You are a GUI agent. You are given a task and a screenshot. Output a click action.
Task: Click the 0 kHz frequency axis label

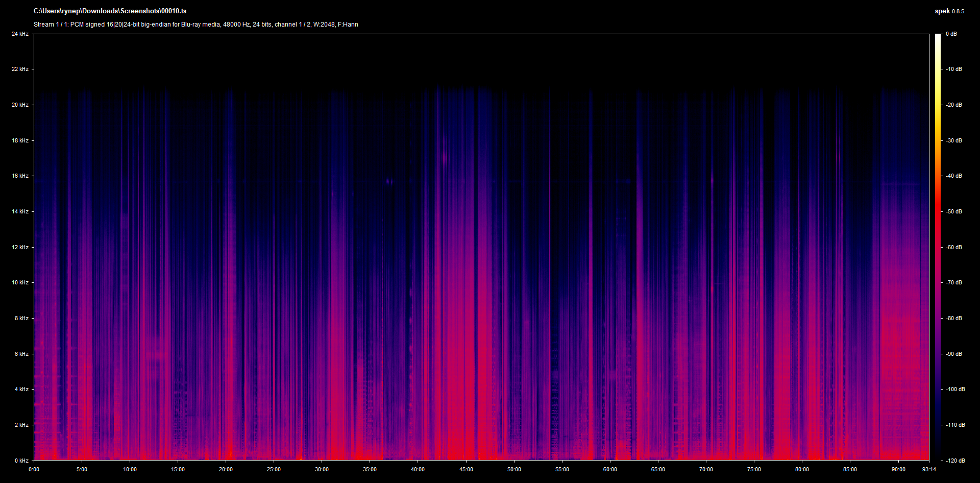click(x=21, y=461)
